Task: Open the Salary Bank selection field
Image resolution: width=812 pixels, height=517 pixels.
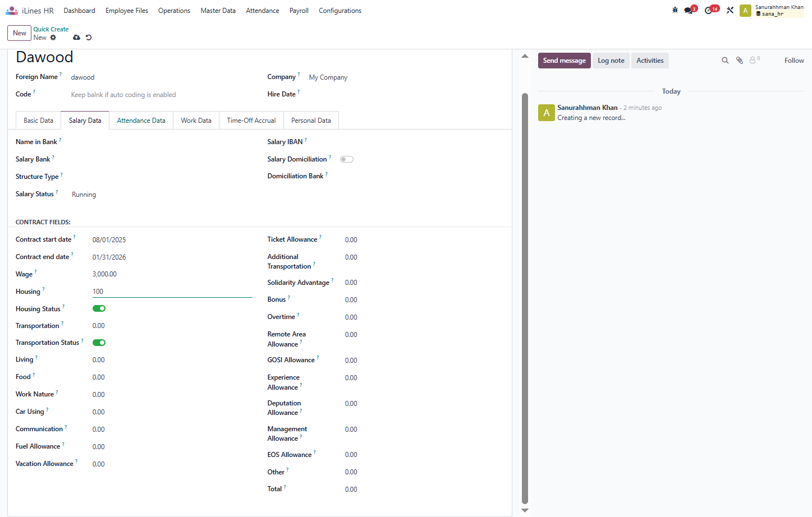Action: [162, 159]
